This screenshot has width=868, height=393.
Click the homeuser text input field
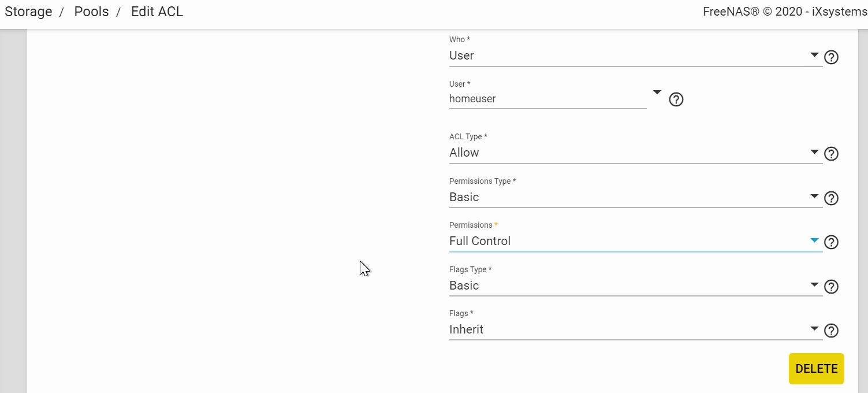[x=547, y=99]
